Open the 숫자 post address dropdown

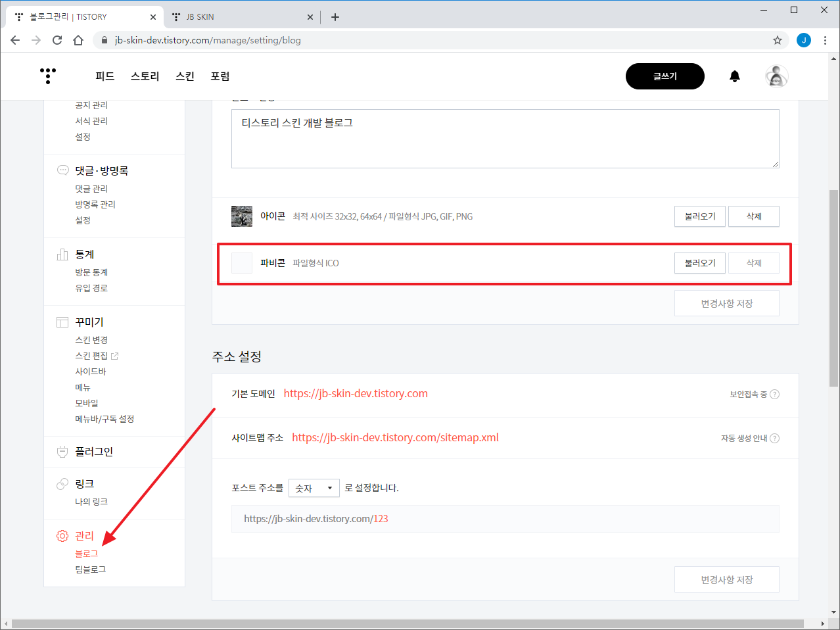tap(314, 488)
